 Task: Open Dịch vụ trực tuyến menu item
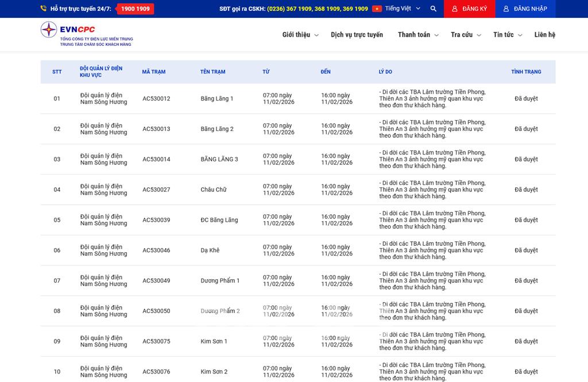tap(357, 35)
